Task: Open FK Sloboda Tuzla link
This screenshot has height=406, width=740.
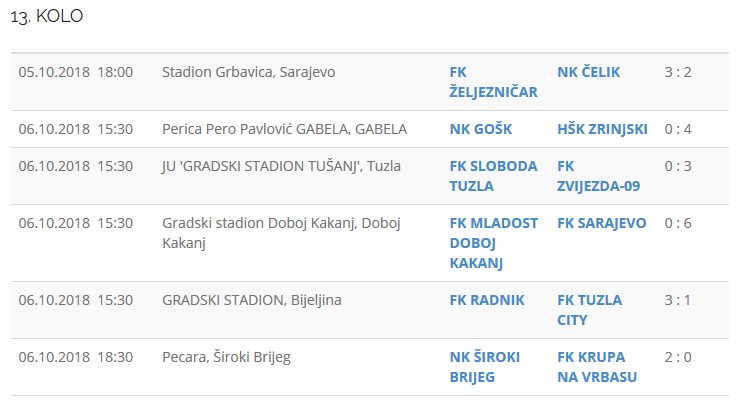Action: [x=494, y=176]
